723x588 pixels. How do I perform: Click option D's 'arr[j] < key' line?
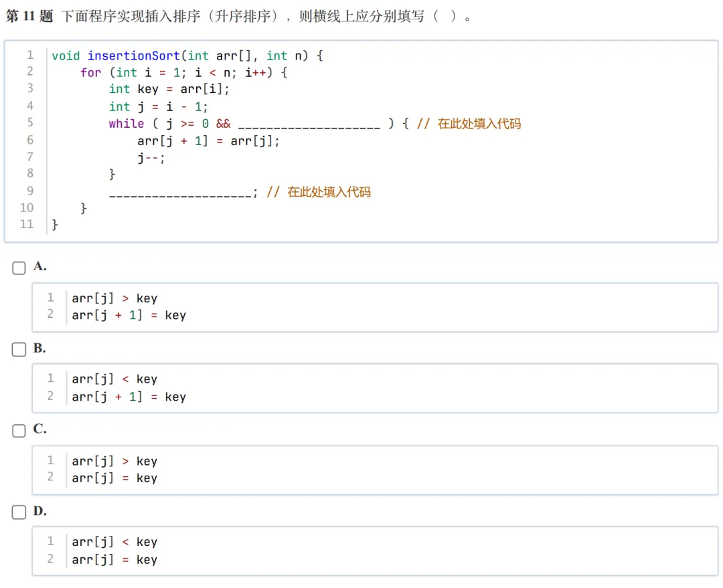point(114,542)
